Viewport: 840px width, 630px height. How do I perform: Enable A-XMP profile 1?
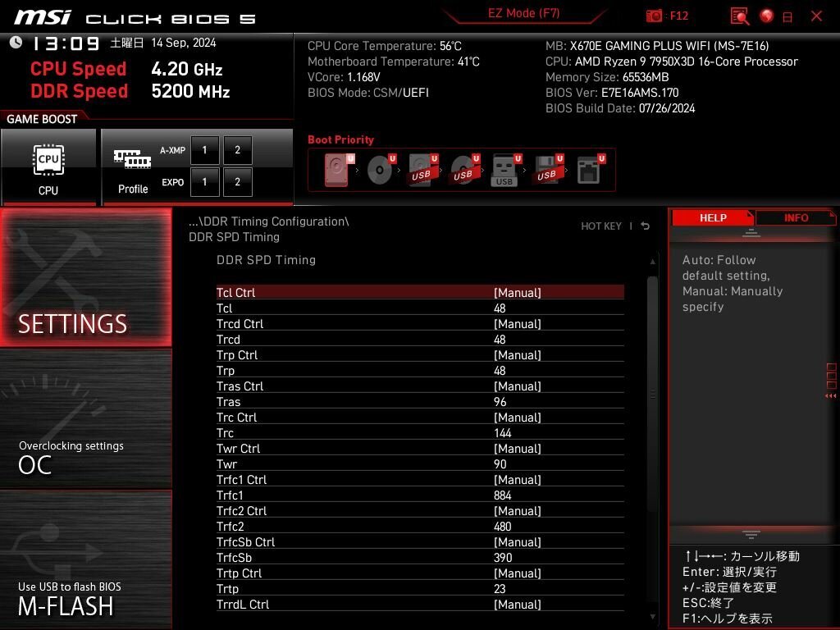(204, 150)
